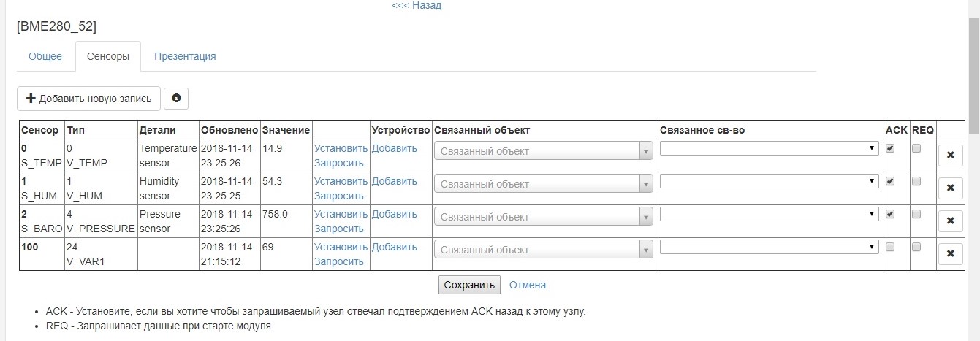Delete the S_HUM sensor row
Screen dimensions: 980x341
click(x=950, y=188)
